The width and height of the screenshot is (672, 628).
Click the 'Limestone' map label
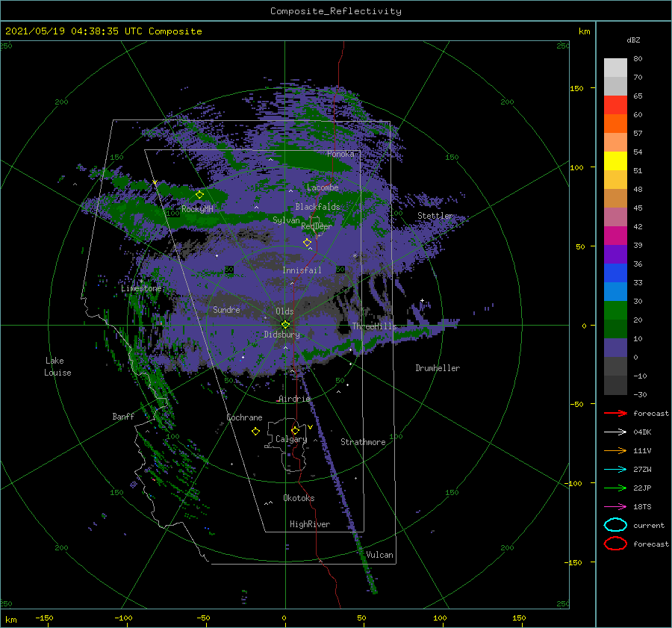pos(141,288)
